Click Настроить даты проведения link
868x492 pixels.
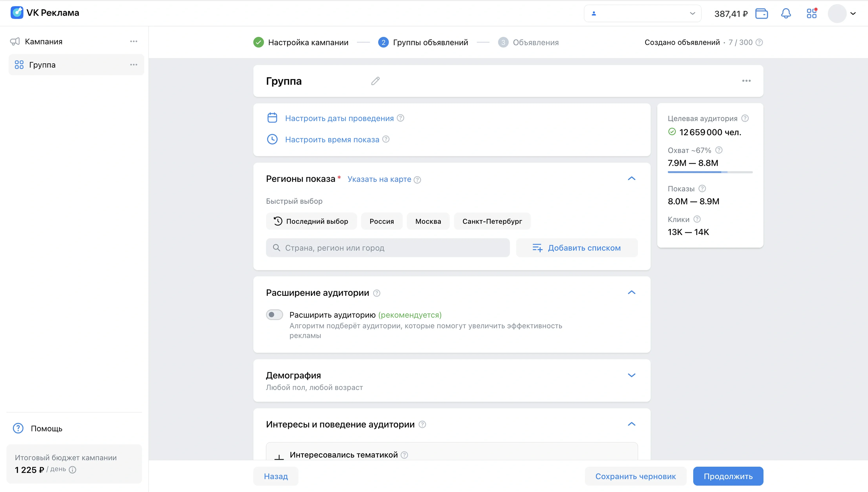click(x=339, y=118)
